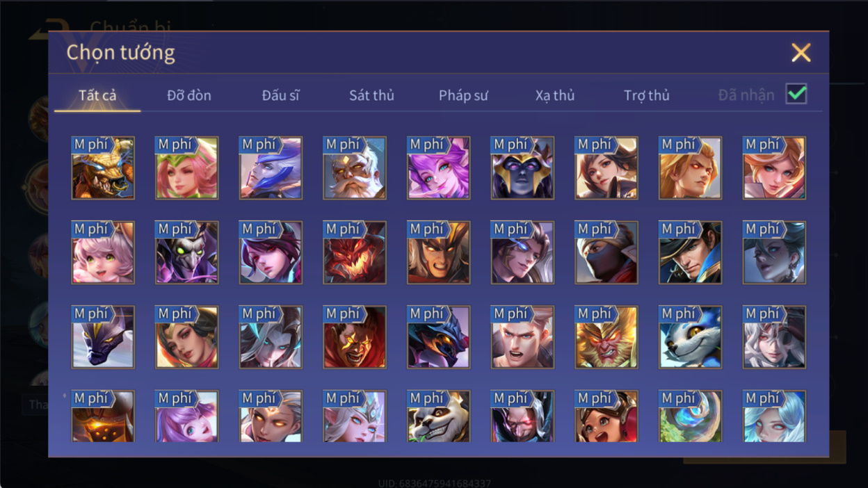Show the Pháp sư heroes tab

[x=463, y=95]
